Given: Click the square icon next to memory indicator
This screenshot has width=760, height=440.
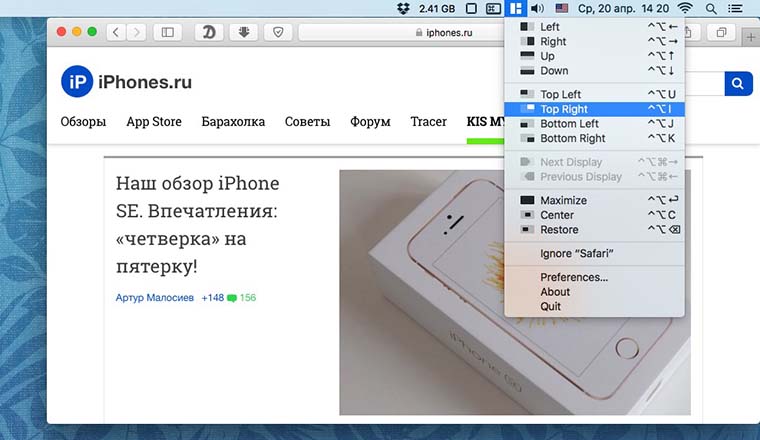Looking at the screenshot, I should pos(471,8).
